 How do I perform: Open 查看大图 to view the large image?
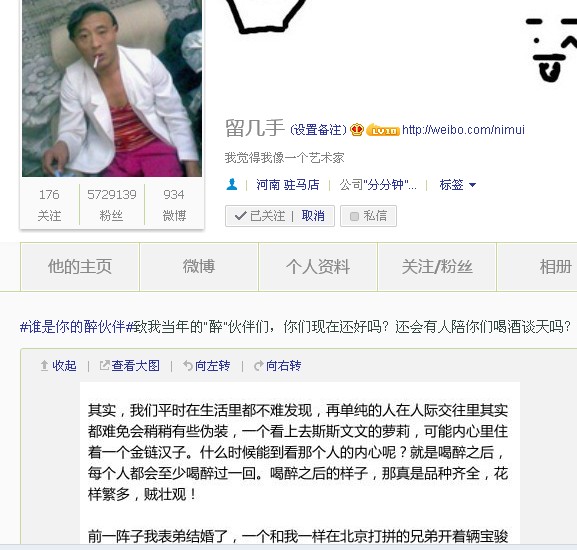[x=130, y=366]
